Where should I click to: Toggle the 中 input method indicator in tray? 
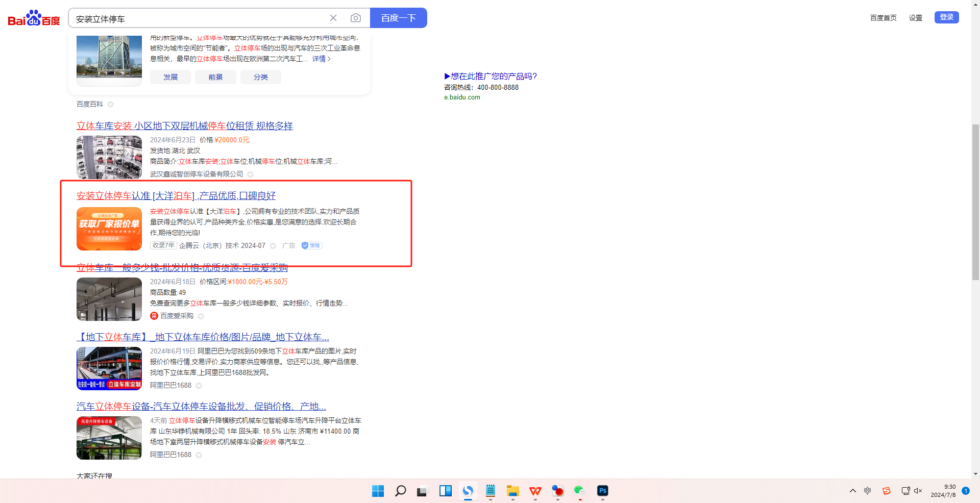tap(868, 491)
